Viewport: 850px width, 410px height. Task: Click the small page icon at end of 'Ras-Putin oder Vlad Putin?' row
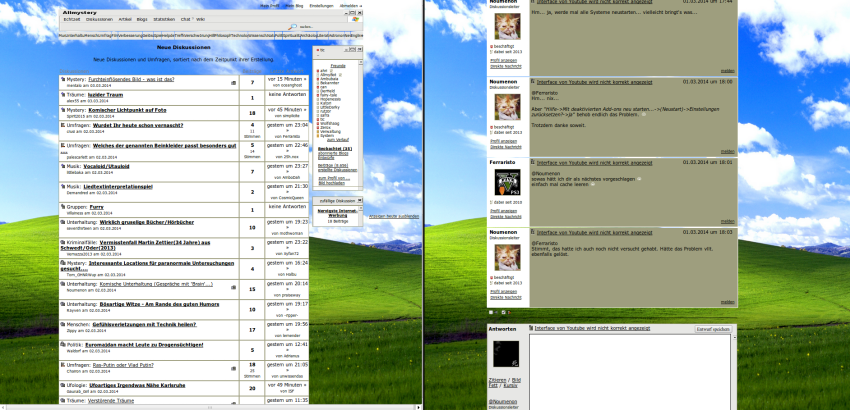pyautogui.click(x=234, y=369)
